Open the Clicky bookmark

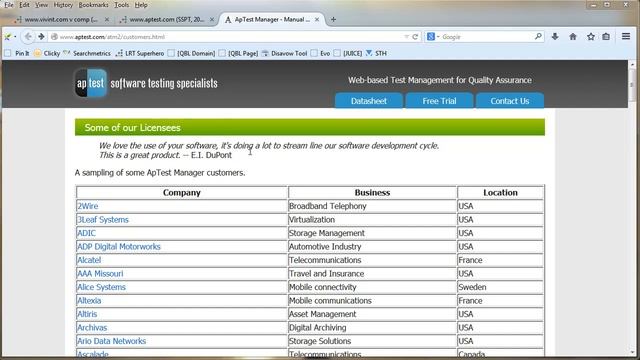[x=47, y=53]
